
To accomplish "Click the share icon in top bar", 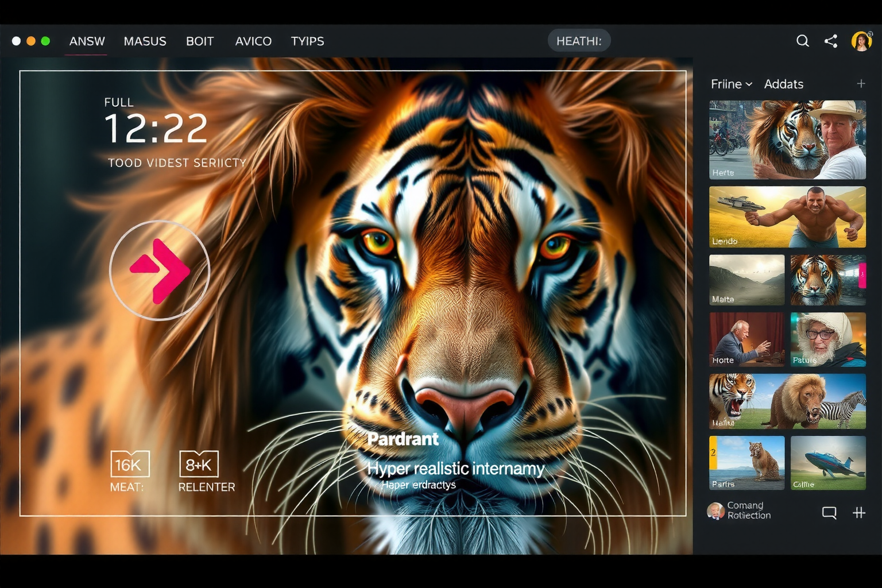I will pos(831,41).
